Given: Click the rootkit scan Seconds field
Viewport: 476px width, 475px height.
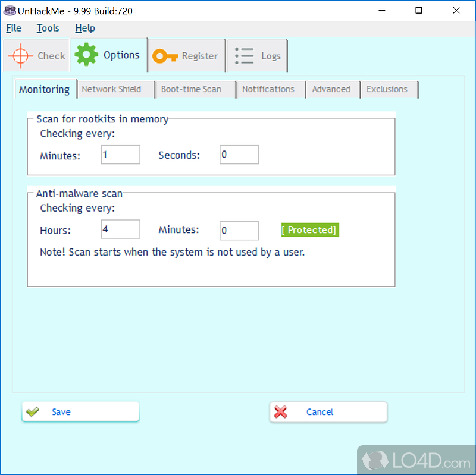Looking at the screenshot, I should [x=239, y=155].
